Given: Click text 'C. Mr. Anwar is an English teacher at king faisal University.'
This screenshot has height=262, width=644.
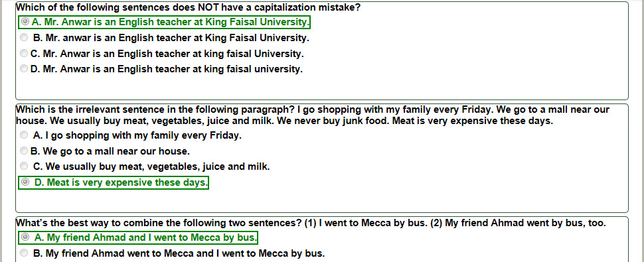Looking at the screenshot, I should coord(167,54).
